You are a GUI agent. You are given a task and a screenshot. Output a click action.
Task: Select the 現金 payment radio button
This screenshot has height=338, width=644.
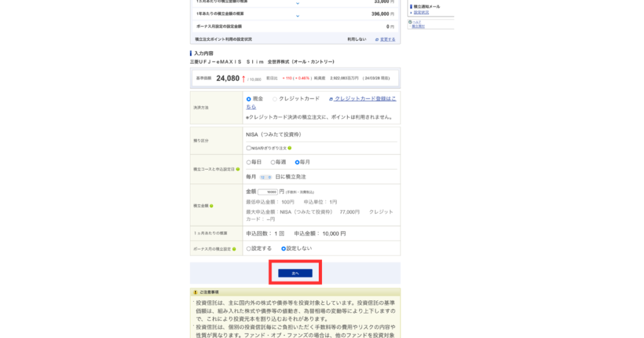click(248, 99)
